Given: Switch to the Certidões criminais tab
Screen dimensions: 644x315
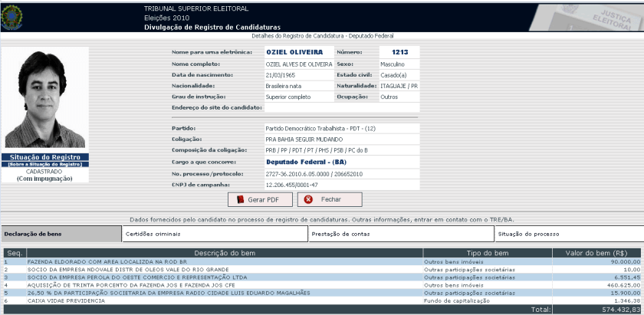Looking at the screenshot, I should pos(215,234).
